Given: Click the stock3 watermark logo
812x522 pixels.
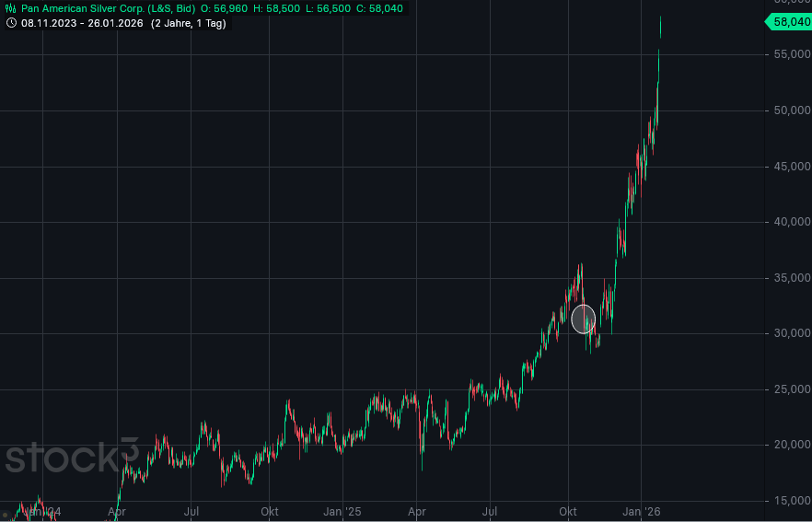Looking at the screenshot, I should (71, 458).
